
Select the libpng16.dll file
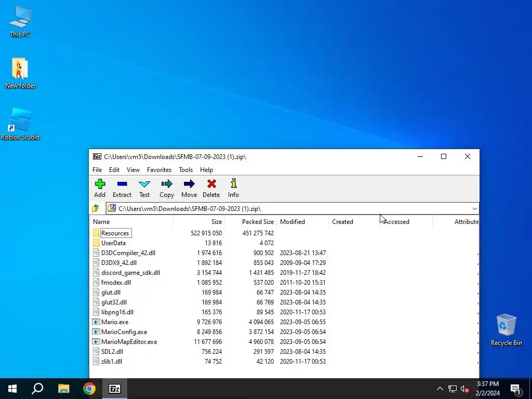point(117,312)
